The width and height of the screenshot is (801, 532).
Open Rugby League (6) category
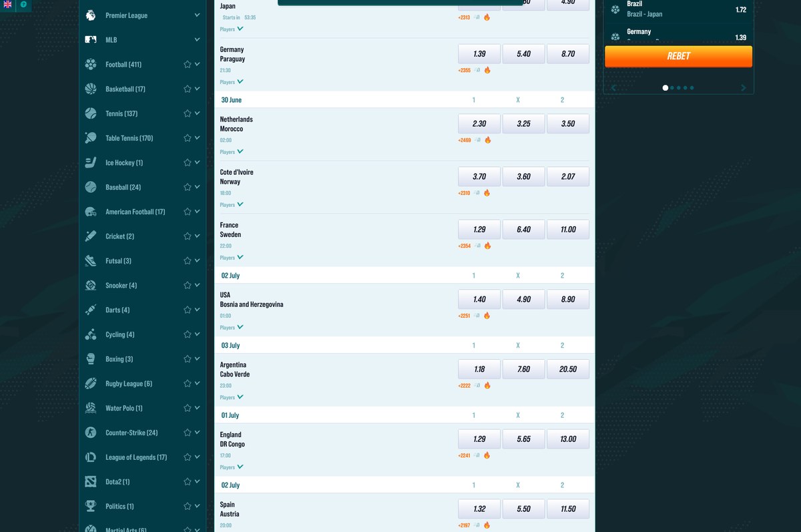[128, 383]
